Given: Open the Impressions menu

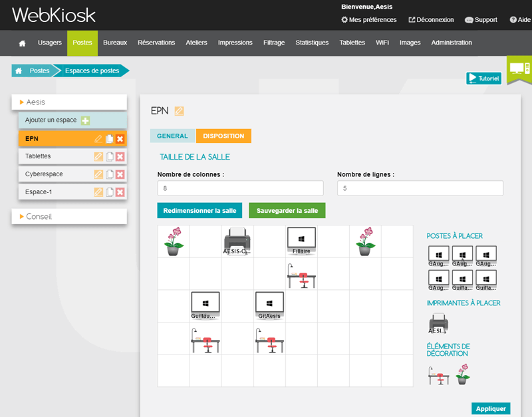Looking at the screenshot, I should click(235, 43).
